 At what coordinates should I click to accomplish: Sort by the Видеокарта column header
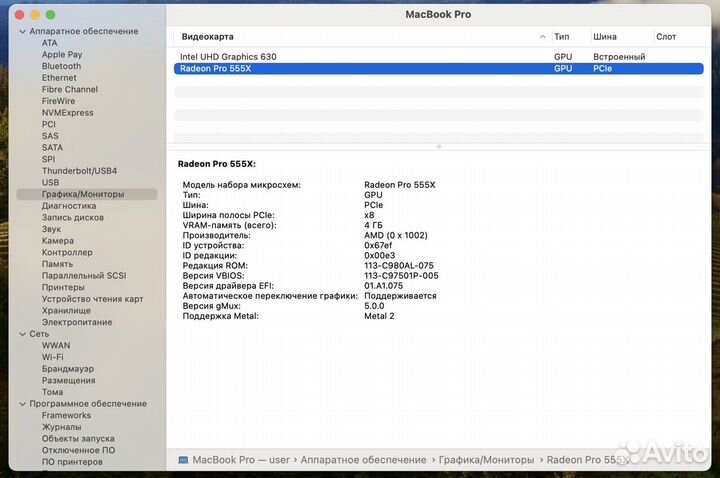click(x=208, y=37)
